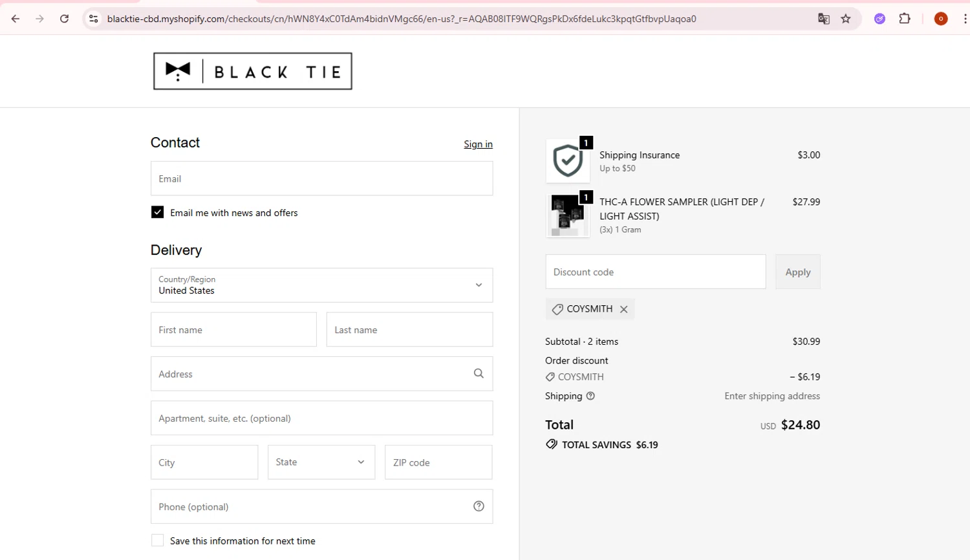This screenshot has width=970, height=560.
Task: Click the (3x) 1 Gram variant text
Action: [x=620, y=230]
